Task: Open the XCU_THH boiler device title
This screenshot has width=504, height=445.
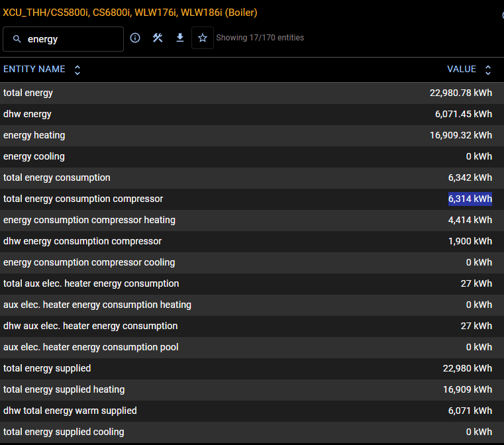Action: [x=130, y=13]
